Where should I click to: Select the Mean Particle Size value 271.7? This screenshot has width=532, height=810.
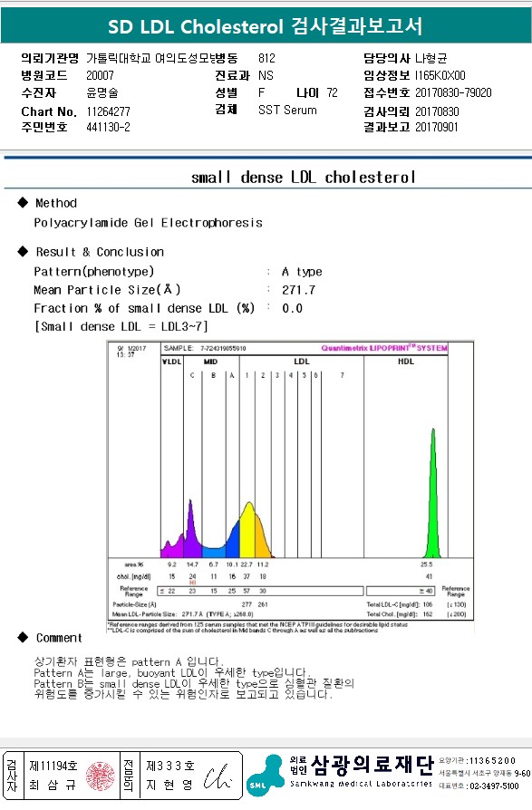(x=298, y=290)
